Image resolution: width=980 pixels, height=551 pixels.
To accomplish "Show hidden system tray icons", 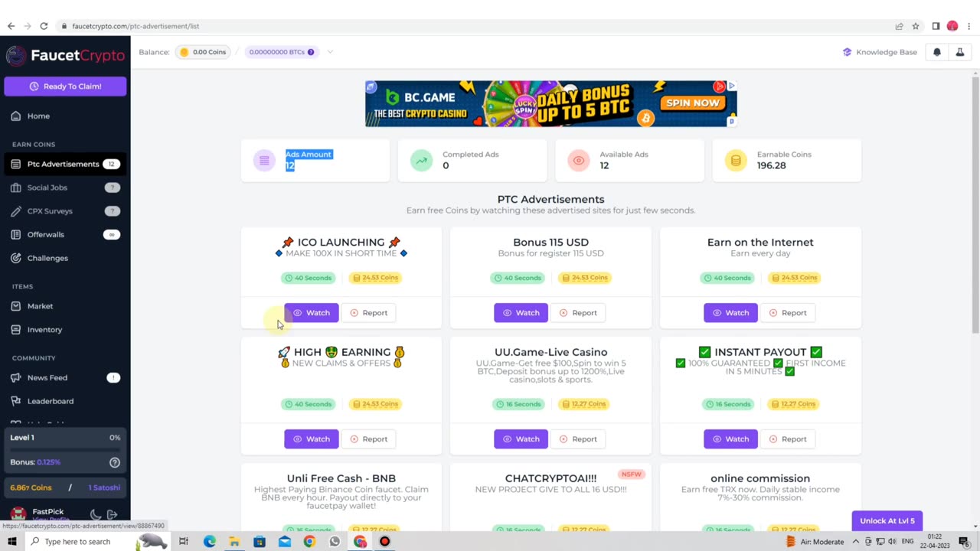I will 856,542.
